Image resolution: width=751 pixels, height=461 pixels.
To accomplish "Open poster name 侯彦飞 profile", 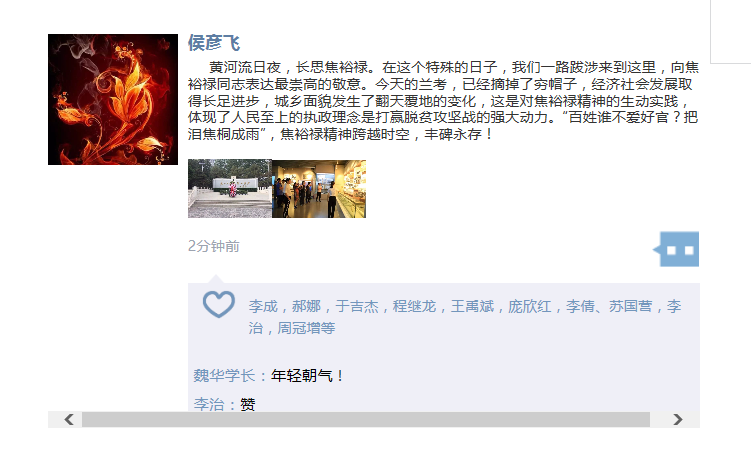I will (214, 43).
